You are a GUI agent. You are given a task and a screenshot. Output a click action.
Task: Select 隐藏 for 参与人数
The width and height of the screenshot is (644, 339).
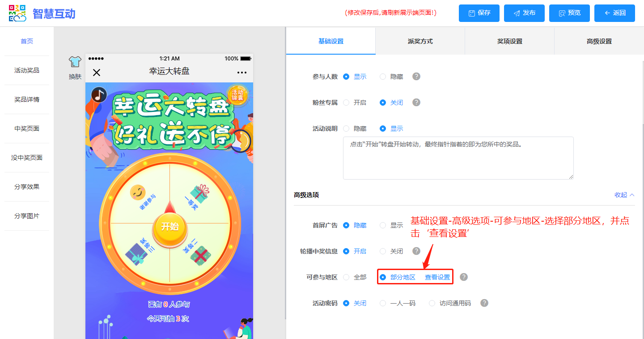pos(383,77)
